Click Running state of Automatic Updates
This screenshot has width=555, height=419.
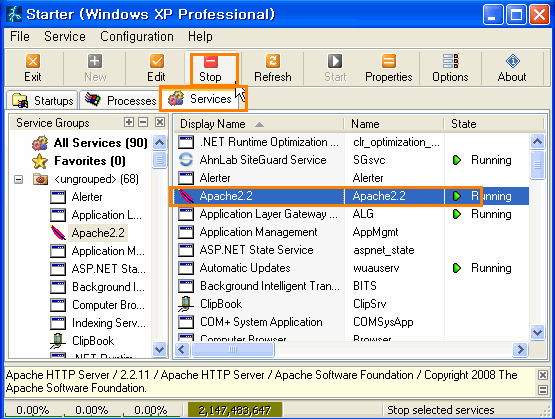[491, 268]
